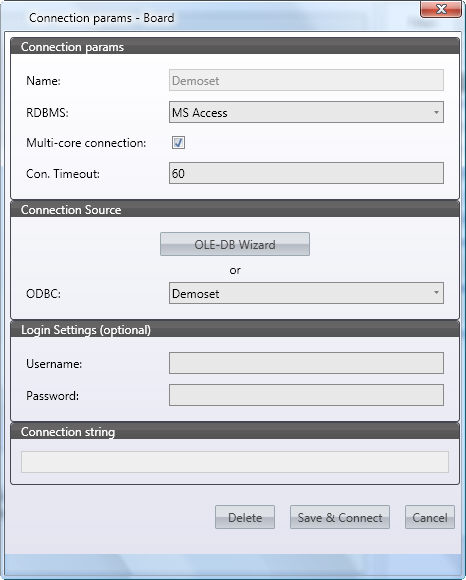Click the Con. Timeout field
The image size is (466, 580).
(306, 173)
